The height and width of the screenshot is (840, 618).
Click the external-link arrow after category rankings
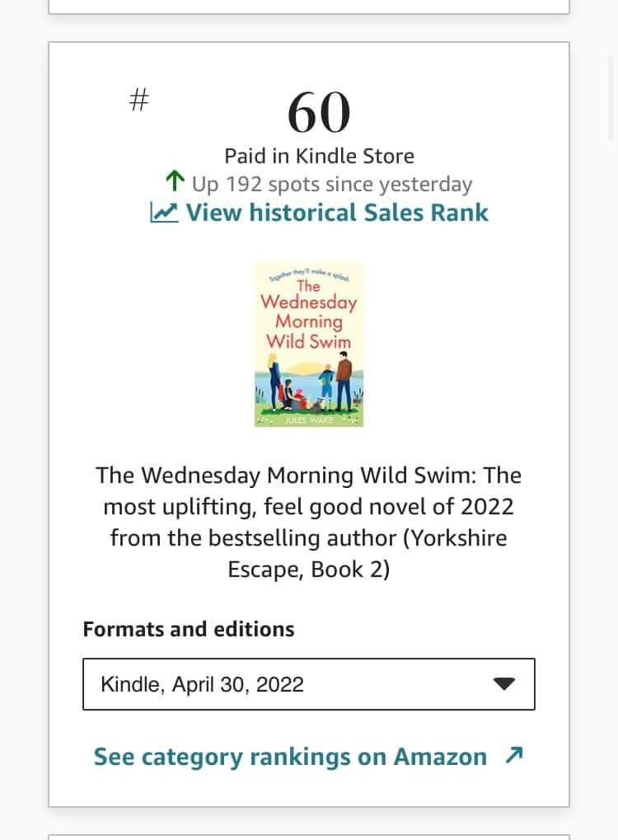pos(514,755)
